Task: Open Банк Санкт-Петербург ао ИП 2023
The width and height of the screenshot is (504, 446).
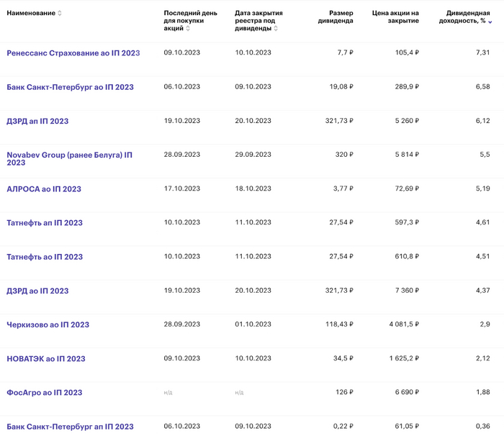Action: pyautogui.click(x=70, y=87)
